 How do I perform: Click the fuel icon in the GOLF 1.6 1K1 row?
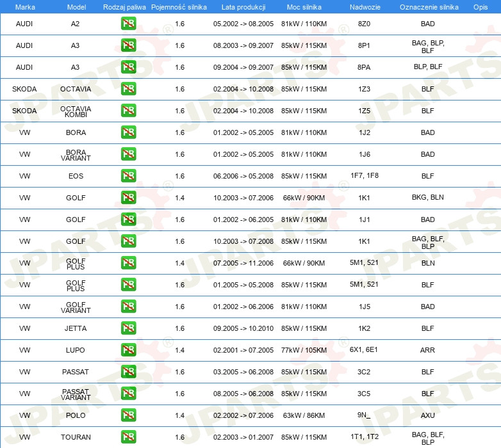128,241
